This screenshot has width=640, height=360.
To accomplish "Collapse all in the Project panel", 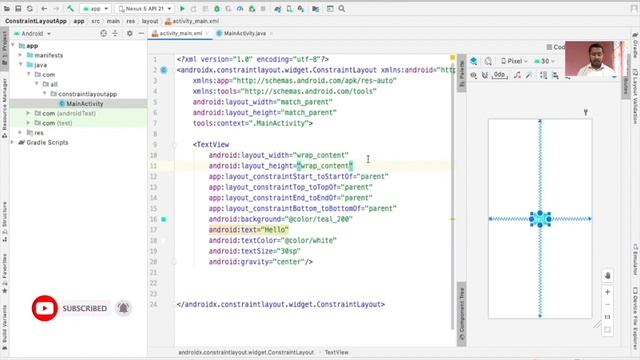I will coord(115,33).
